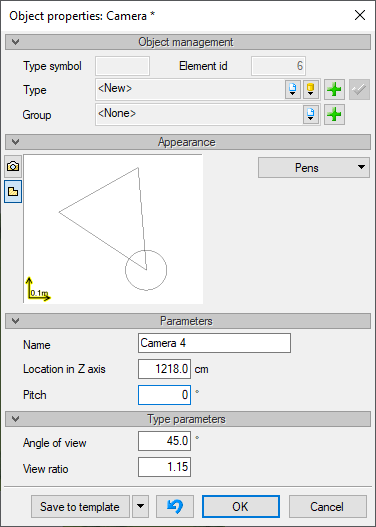This screenshot has width=376, height=527.
Task: Click the Save to template button
Action: click(x=80, y=506)
